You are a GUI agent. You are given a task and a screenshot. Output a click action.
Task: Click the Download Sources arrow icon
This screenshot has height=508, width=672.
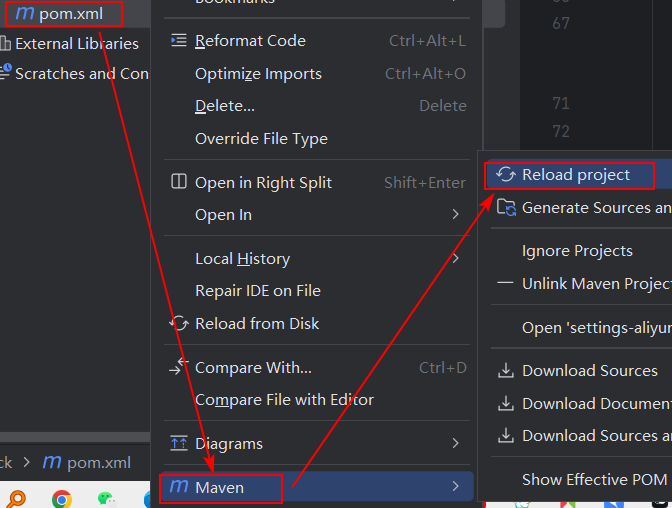click(x=506, y=371)
